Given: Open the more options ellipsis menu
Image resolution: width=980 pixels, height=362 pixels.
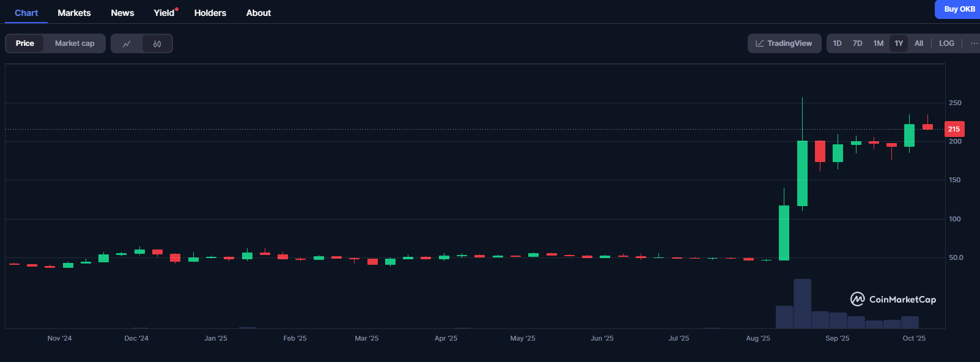Looking at the screenshot, I should 974,43.
